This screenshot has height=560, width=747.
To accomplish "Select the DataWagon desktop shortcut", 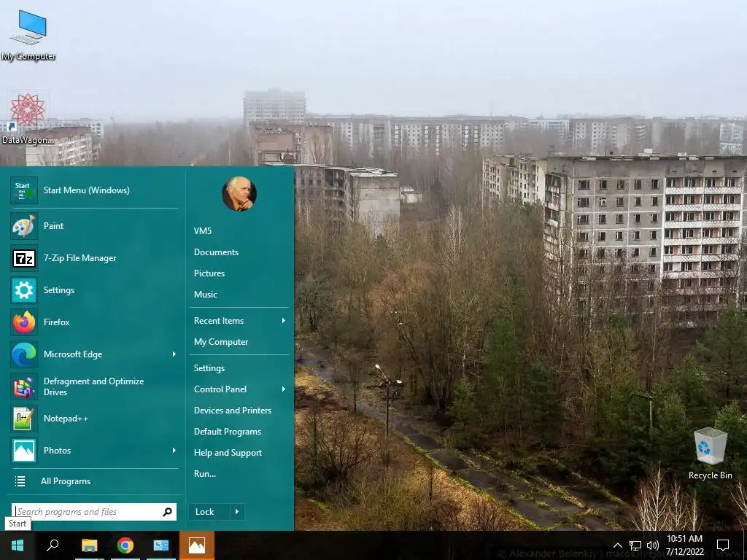I will (28, 119).
